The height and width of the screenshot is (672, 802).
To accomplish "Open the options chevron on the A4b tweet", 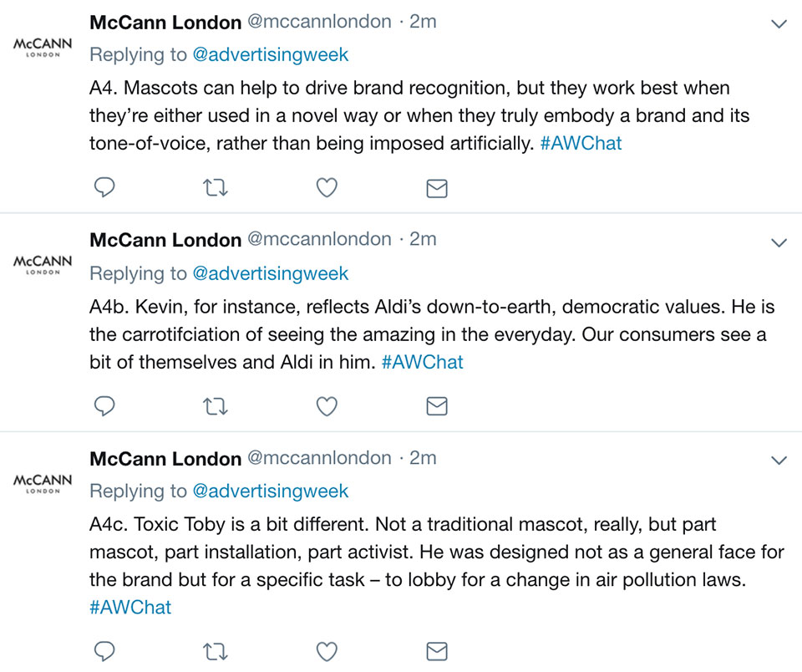I will [779, 242].
